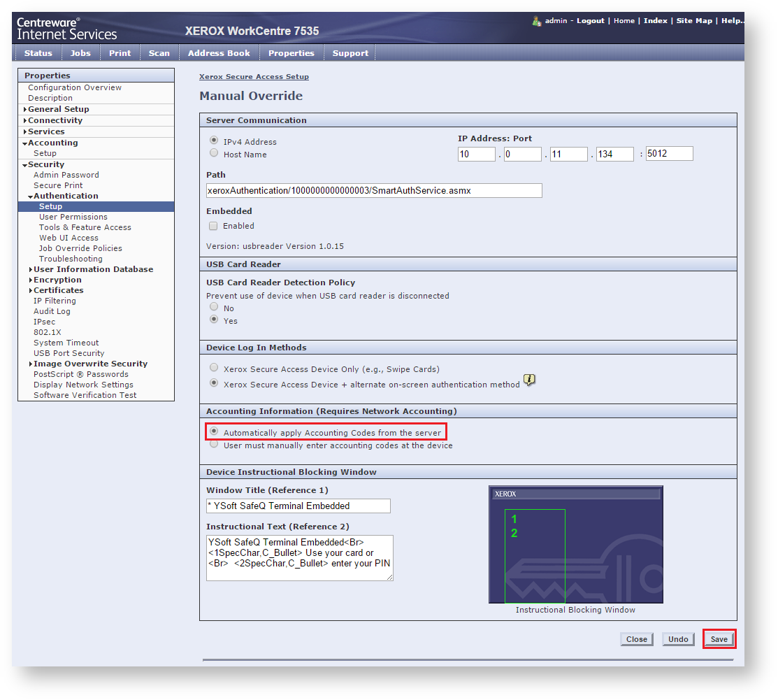This screenshot has height=700, width=778.
Task: Follow the Xerox Secure Access Setup link
Action: [x=254, y=77]
